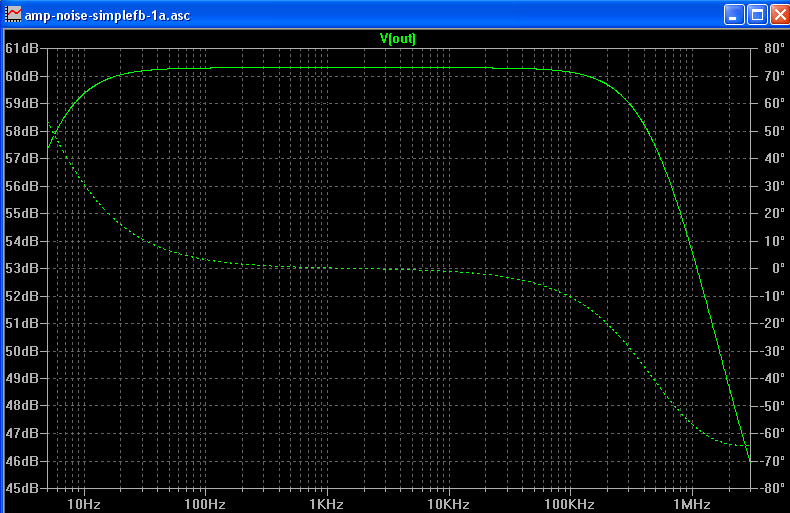790x513 pixels.
Task: Click the 100Hz frequency axis label
Action: tap(205, 504)
